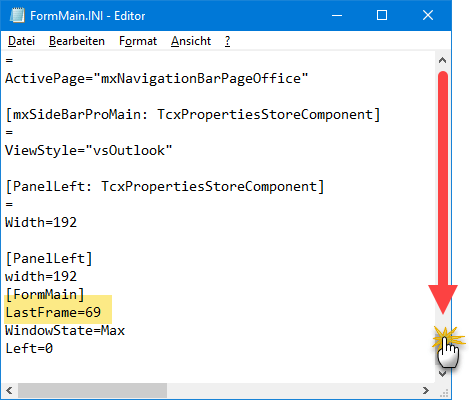This screenshot has width=469, height=400.
Task: Click the horizontal scrollbar thumb
Action: [x=92, y=390]
